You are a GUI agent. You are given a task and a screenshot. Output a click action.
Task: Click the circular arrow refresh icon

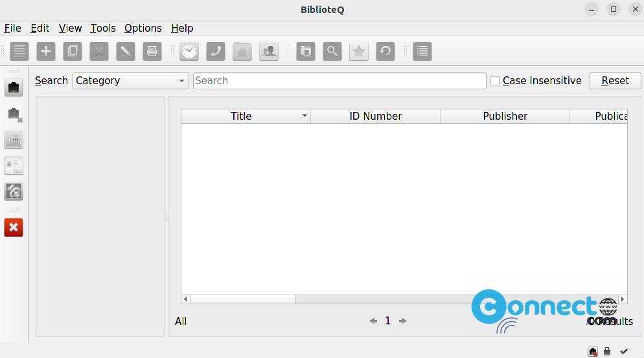385,51
